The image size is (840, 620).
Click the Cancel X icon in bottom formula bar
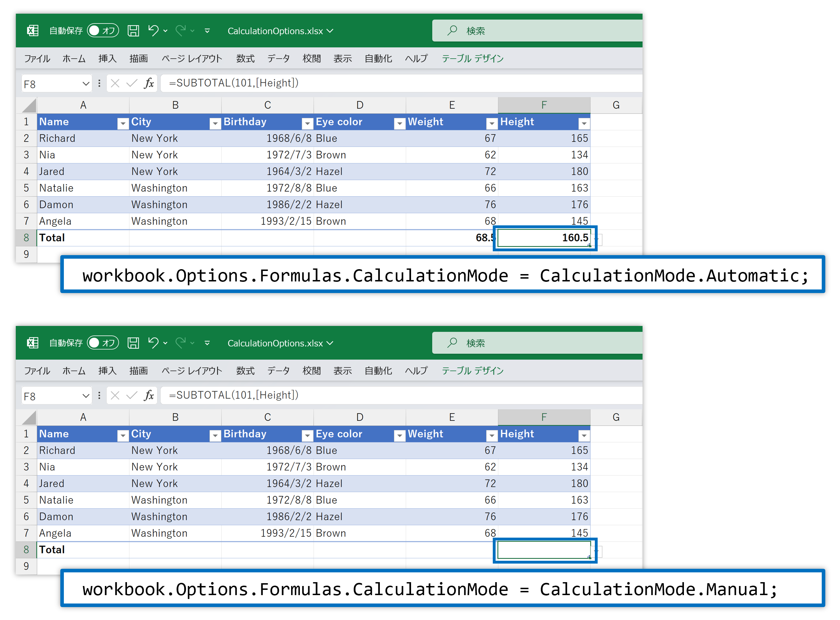click(115, 396)
